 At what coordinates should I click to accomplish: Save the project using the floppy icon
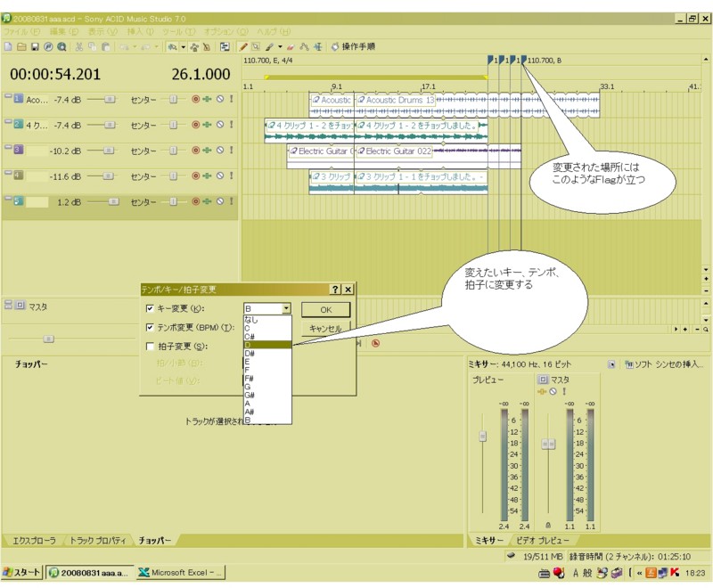[x=35, y=47]
